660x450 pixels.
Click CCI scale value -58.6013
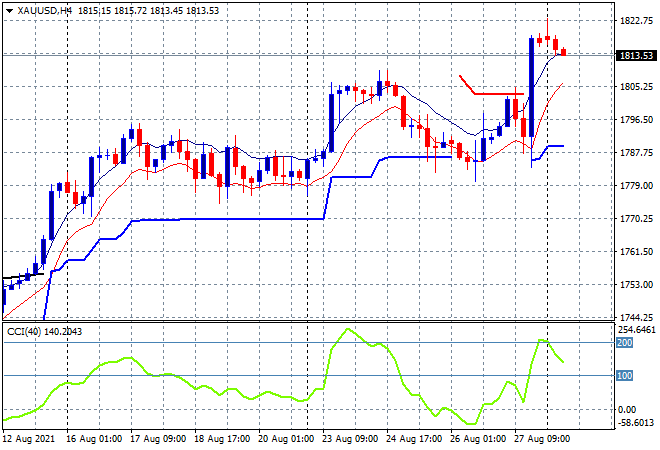tap(636, 422)
